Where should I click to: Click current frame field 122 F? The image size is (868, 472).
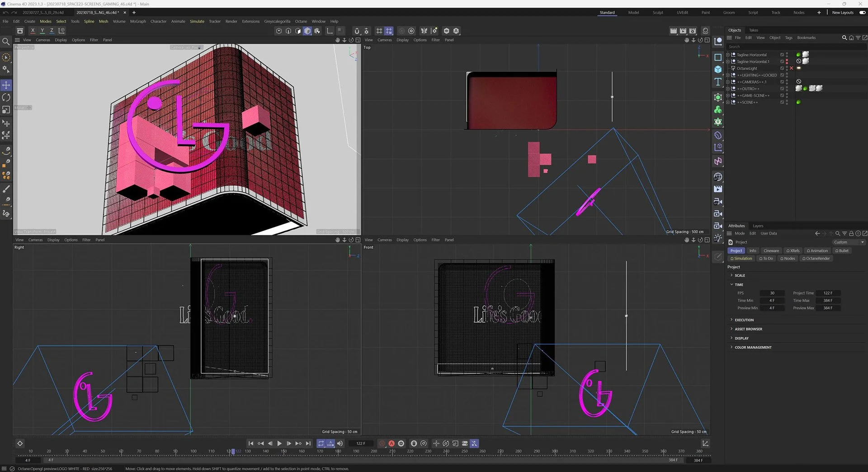[x=361, y=444]
